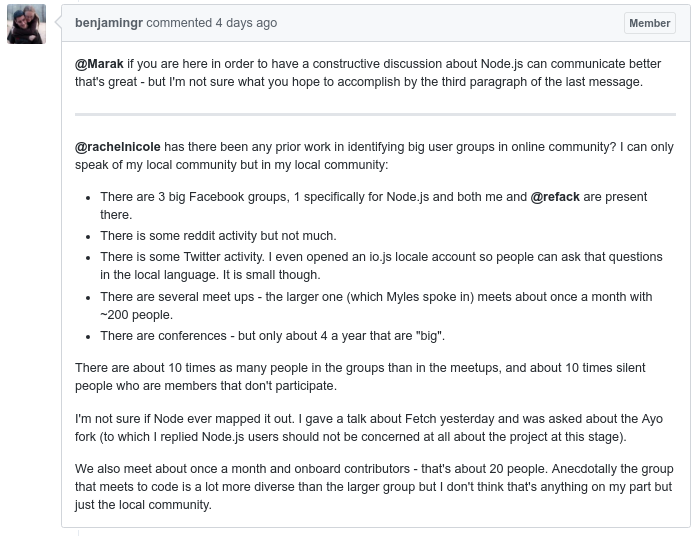Click the paragraph mentioning the Ayo fork
698x536 pixels.
tap(369, 428)
